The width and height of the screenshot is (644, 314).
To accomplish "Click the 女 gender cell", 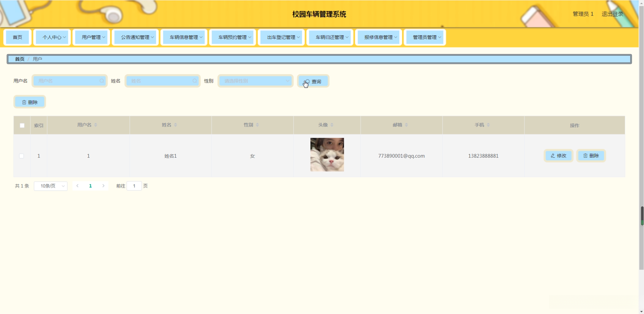I will [253, 156].
